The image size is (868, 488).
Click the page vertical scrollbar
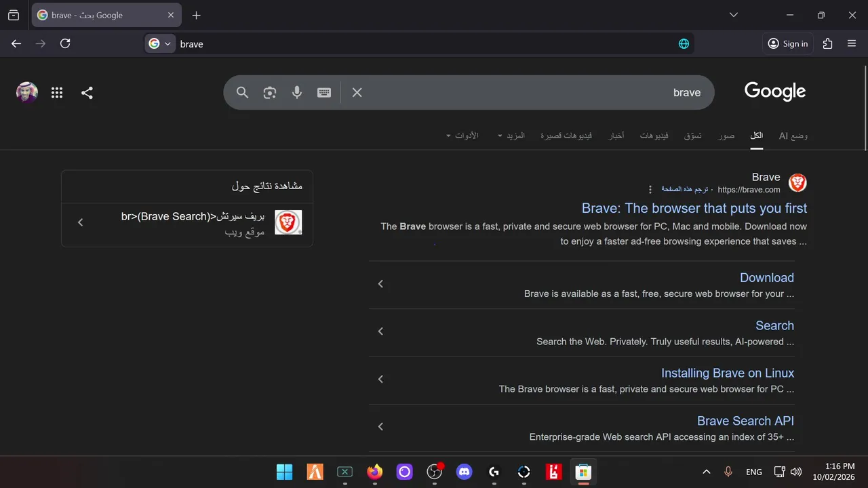pos(865,108)
